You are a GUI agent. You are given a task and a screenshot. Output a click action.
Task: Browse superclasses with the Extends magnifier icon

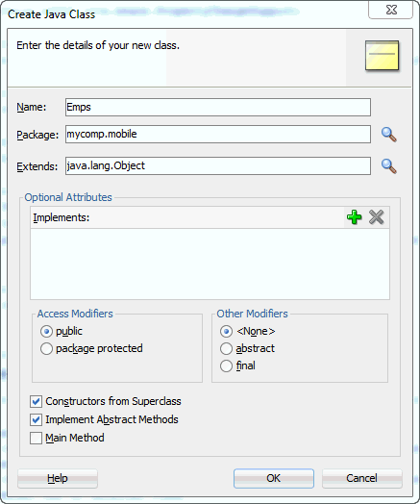pyautogui.click(x=389, y=166)
